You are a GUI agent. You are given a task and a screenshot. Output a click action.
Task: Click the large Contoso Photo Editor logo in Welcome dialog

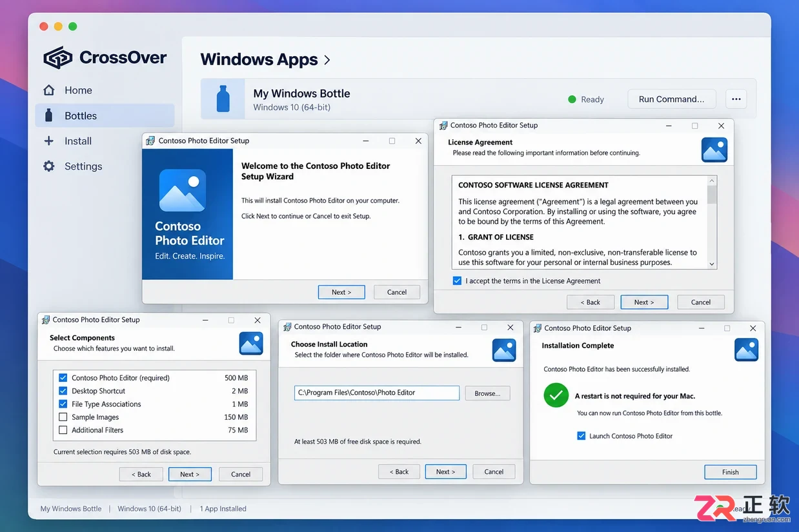click(183, 191)
